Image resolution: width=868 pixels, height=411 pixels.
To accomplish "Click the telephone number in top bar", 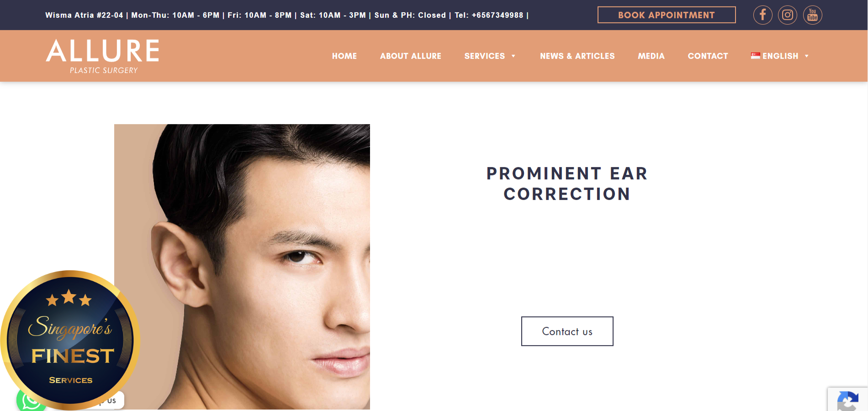I will pos(498,15).
